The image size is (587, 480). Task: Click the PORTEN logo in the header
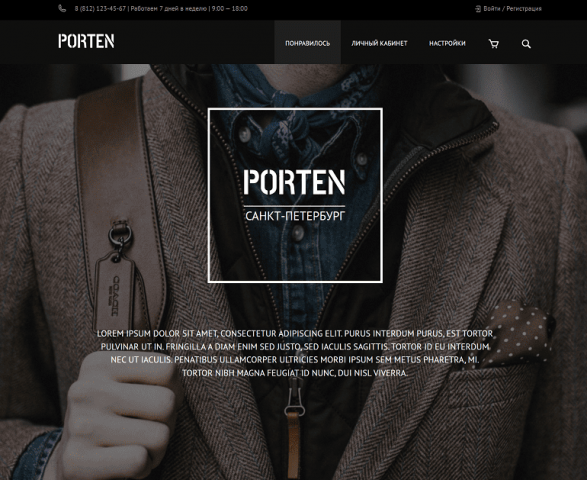pos(86,41)
